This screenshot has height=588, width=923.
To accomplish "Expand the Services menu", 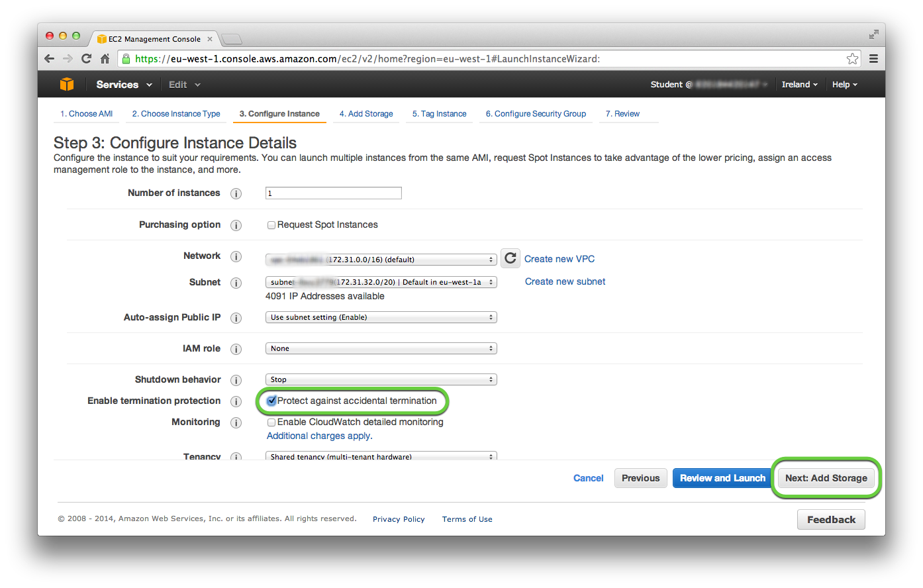I will click(124, 85).
